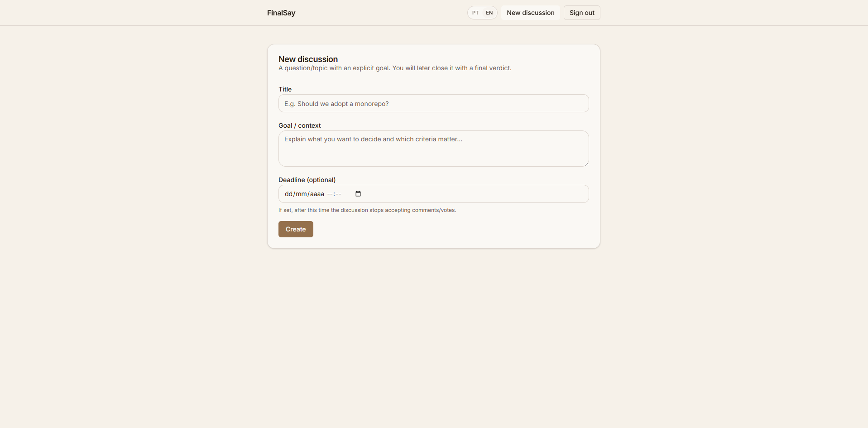The height and width of the screenshot is (428, 868).
Task: Switch the interface language to PT
Action: [475, 13]
